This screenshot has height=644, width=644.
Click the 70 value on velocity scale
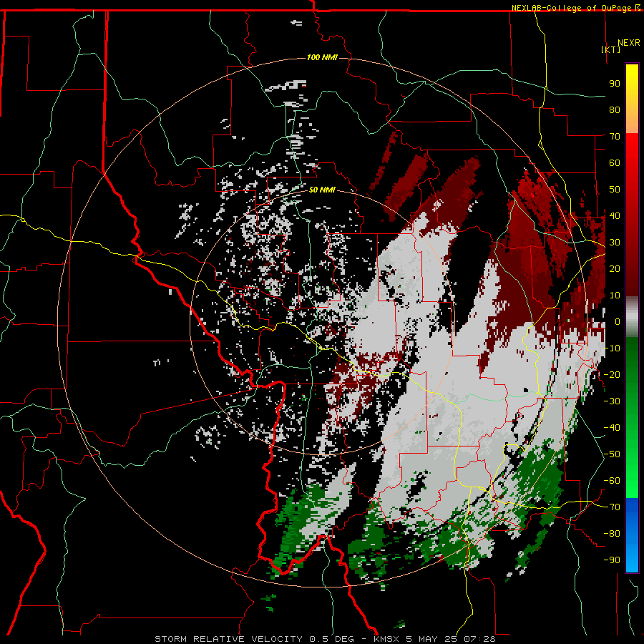615,137
